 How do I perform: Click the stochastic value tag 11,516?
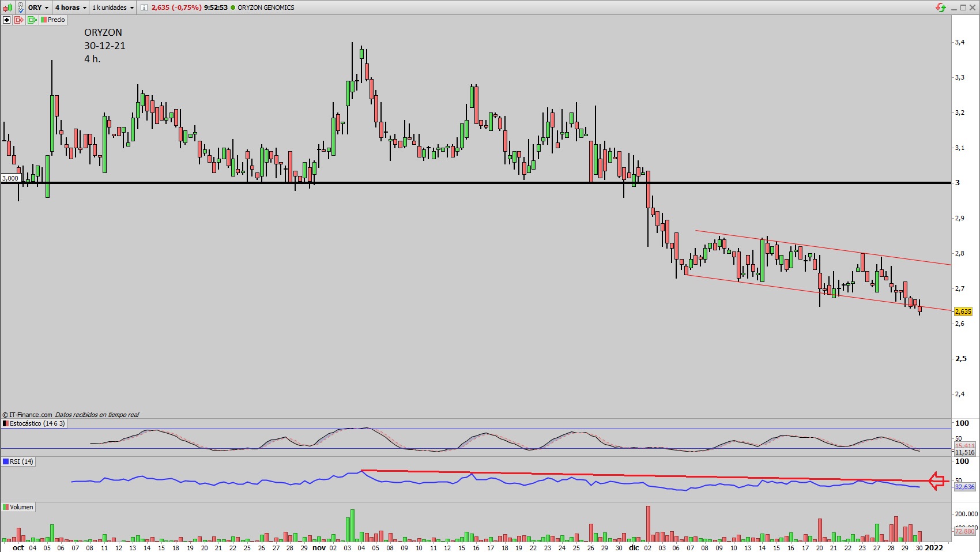(x=964, y=453)
